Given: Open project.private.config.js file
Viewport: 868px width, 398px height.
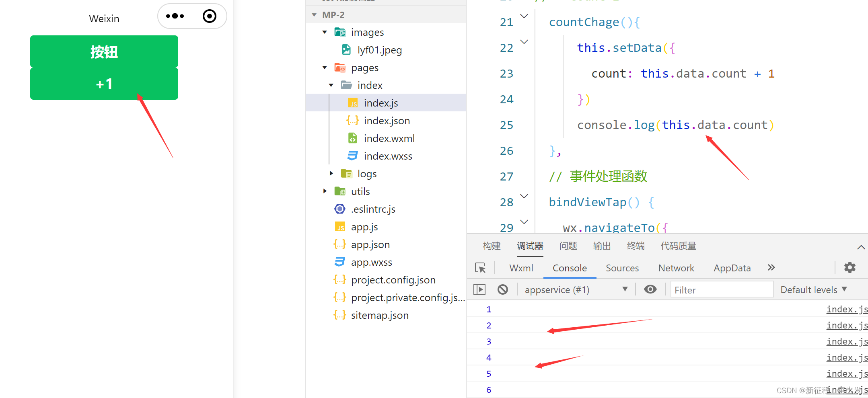Looking at the screenshot, I should tap(408, 297).
